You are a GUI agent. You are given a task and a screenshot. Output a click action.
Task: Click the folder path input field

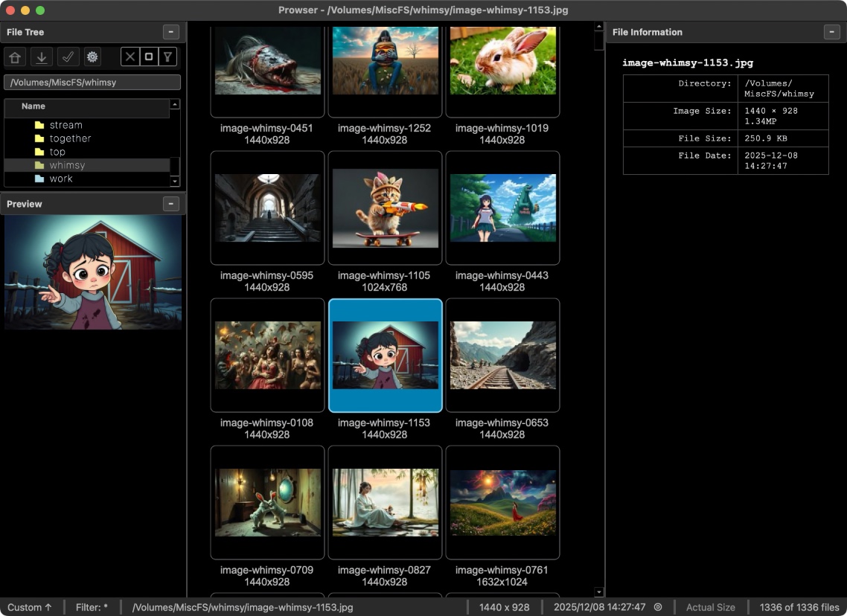[x=92, y=82]
